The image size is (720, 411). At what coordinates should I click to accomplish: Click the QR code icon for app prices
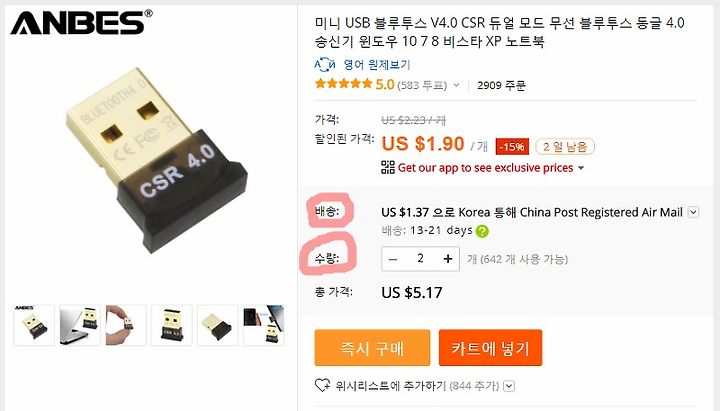click(x=388, y=168)
